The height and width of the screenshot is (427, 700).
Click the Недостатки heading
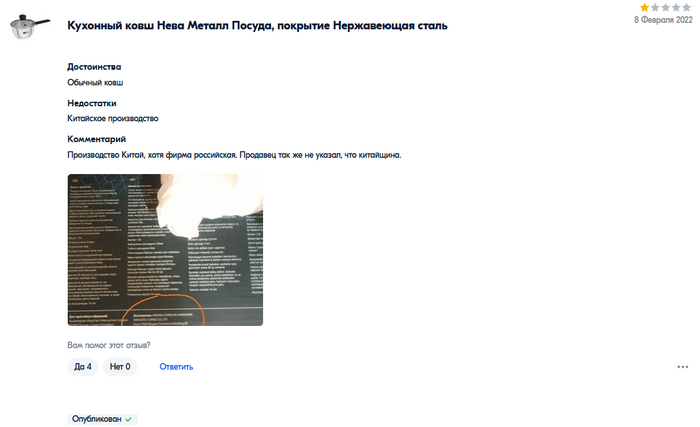point(92,103)
